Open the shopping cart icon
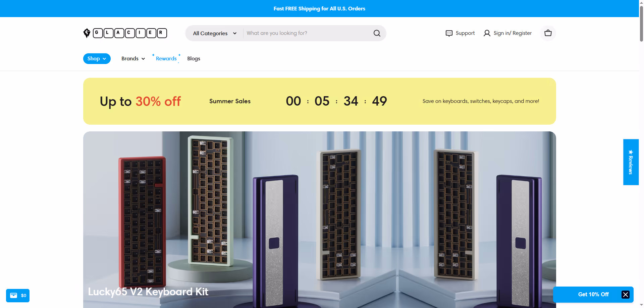The width and height of the screenshot is (644, 308). pyautogui.click(x=548, y=33)
